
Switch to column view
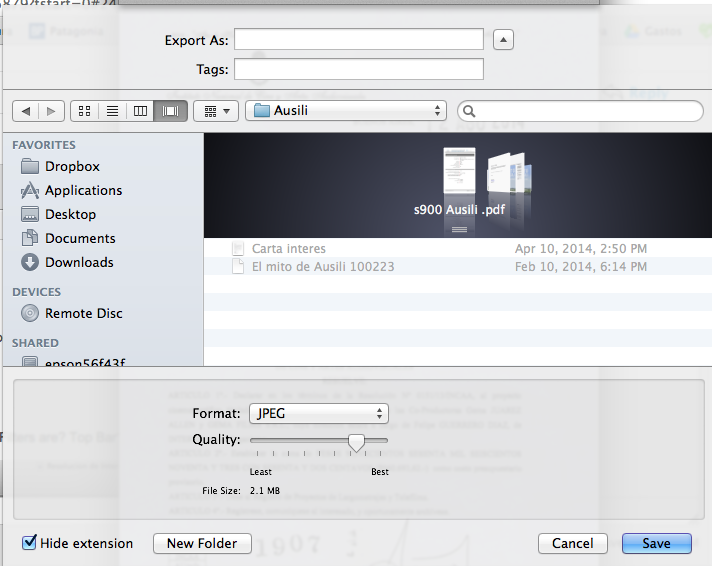pos(140,111)
